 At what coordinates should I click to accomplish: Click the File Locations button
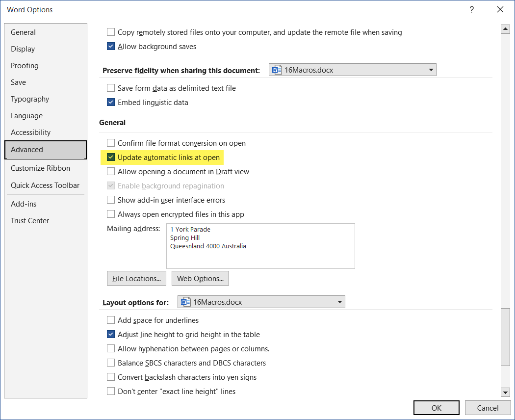[x=136, y=278]
